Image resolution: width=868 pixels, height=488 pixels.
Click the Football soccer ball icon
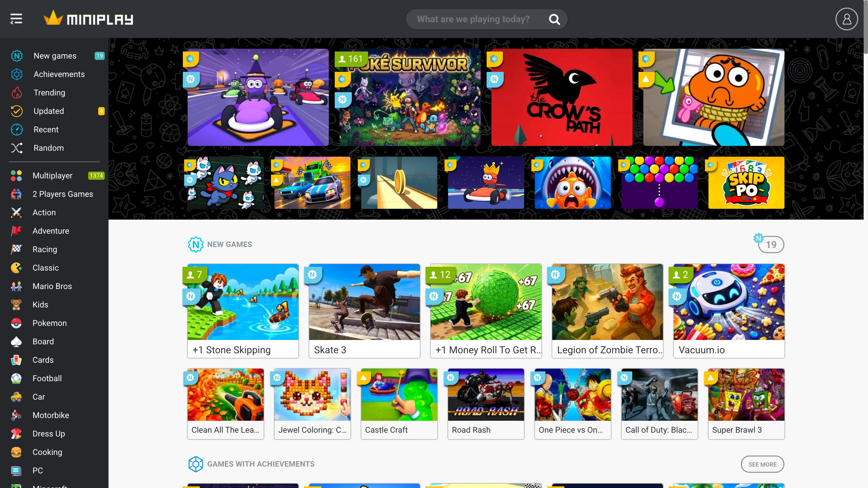(x=16, y=378)
